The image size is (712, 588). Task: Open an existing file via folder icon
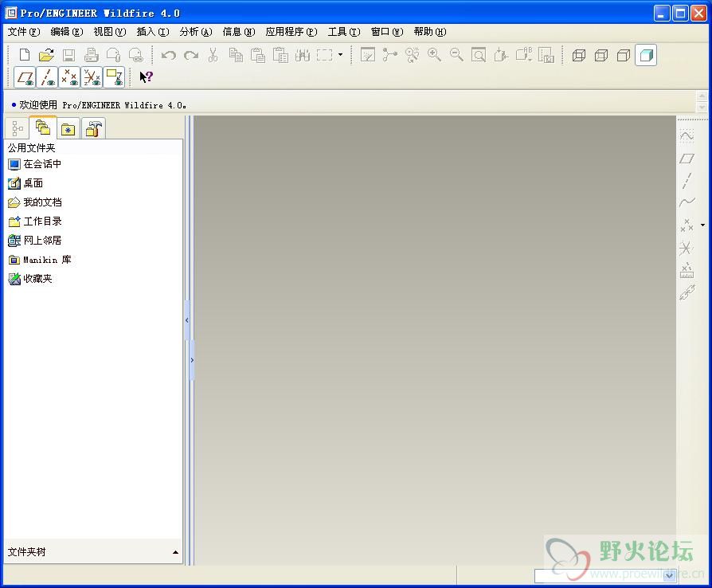46,55
